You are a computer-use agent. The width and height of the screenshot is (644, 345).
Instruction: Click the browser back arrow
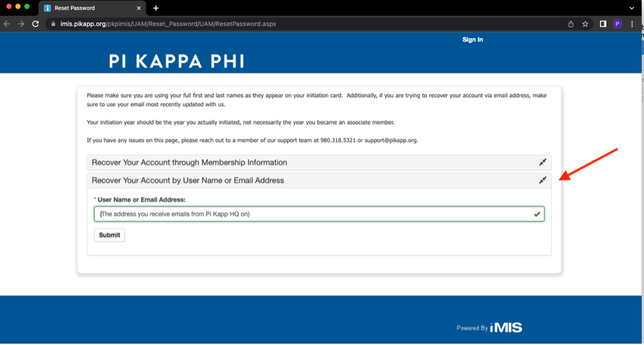pyautogui.click(x=7, y=24)
